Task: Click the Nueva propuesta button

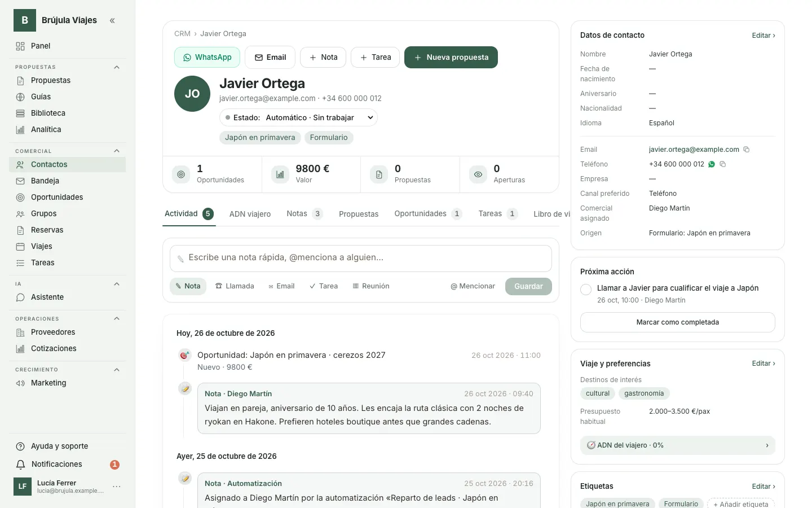Action: (x=451, y=58)
